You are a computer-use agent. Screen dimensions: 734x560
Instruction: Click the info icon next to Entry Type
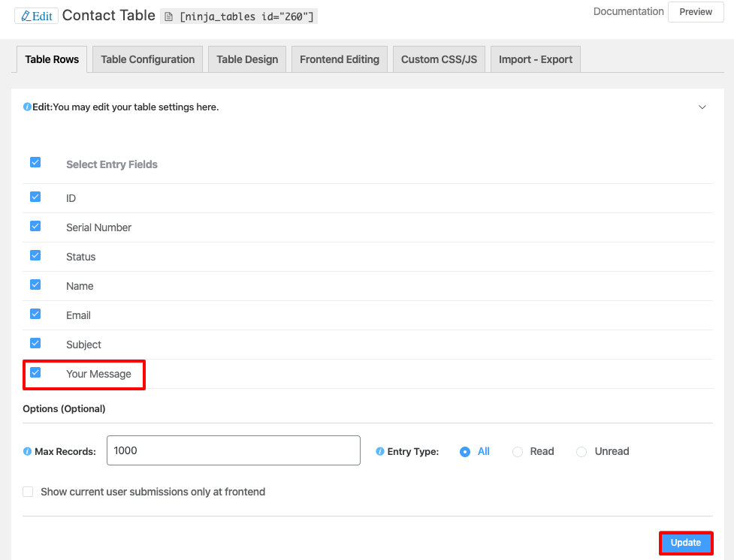click(x=380, y=452)
